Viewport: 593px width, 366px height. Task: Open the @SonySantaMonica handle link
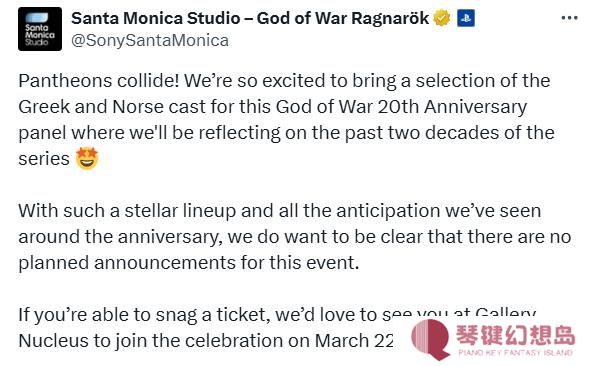tap(150, 40)
